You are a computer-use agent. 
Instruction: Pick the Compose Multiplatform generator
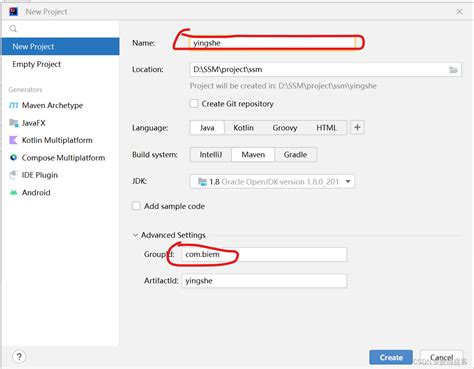57,158
